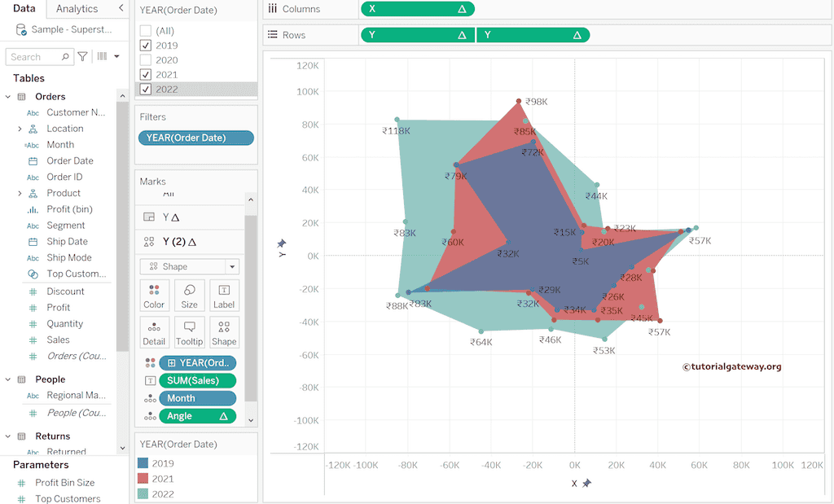The width and height of the screenshot is (834, 504).
Task: Click the 2021 red legend swatch
Action: pos(144,479)
